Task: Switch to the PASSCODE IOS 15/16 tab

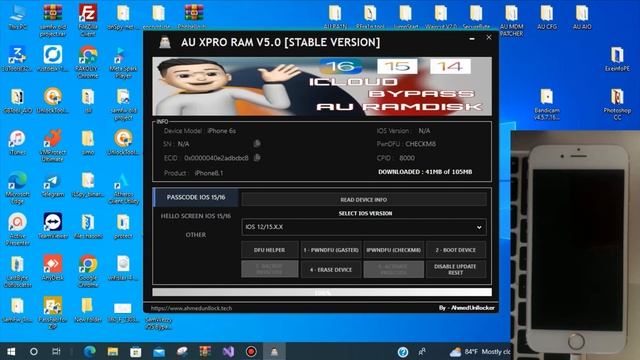Action: click(196, 197)
